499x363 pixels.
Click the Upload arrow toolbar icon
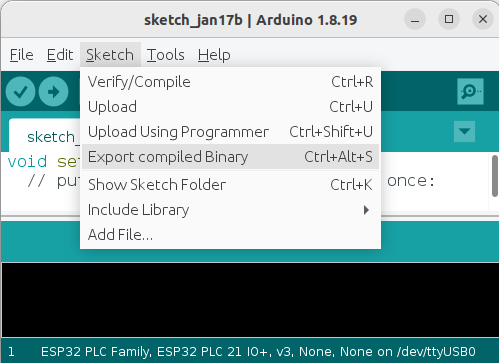pos(53,91)
